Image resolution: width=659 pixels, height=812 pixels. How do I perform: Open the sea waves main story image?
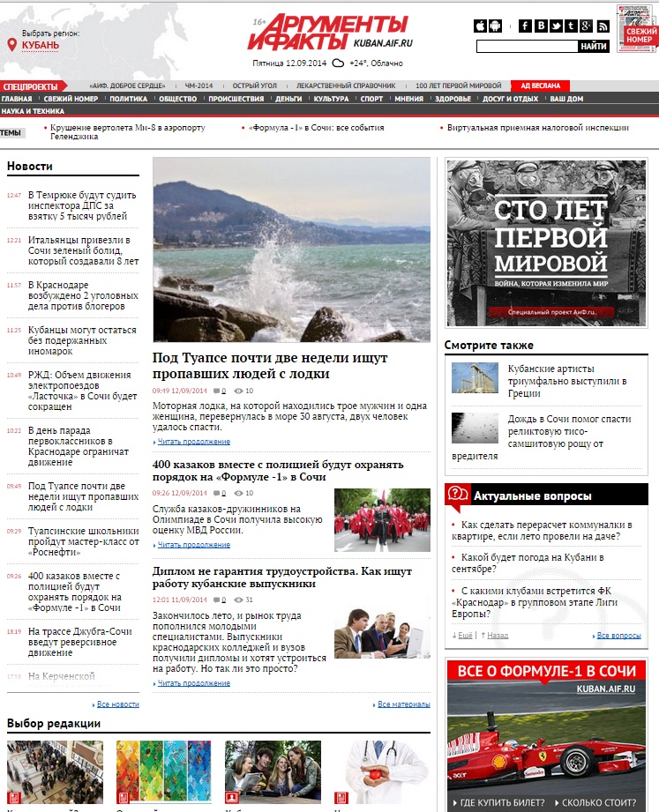(x=291, y=250)
